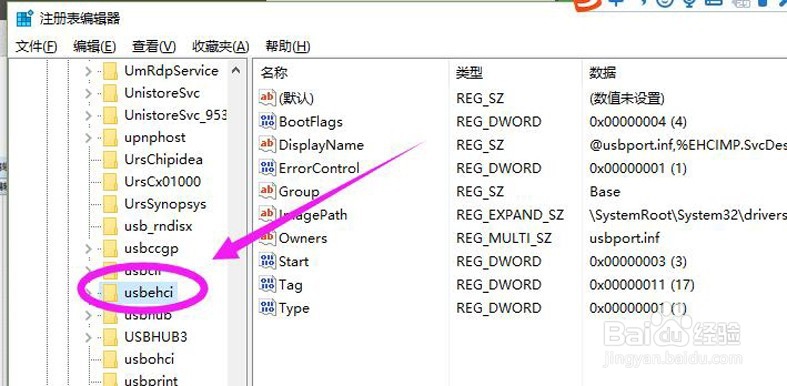
Task: Expand the usbccgp key
Action: click(88, 248)
